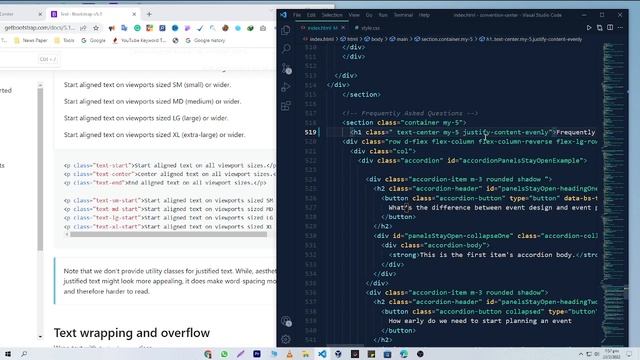Click the green Grammarly extension icon
The width and height of the screenshot is (640, 360).
(137, 28)
